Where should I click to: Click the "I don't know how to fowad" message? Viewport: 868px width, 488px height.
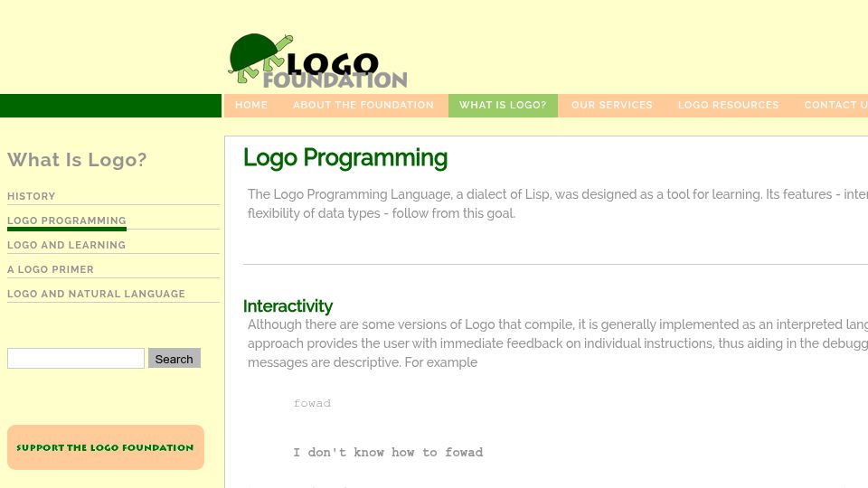point(388,453)
